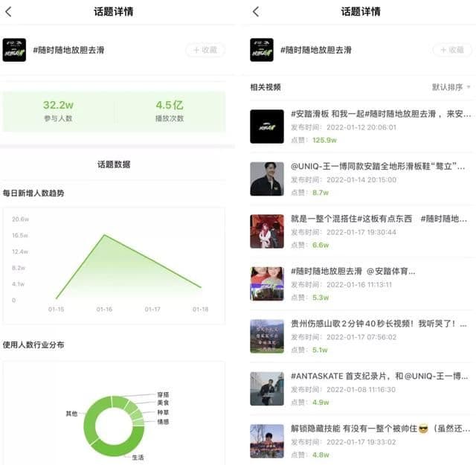Screen dimensions: 476x465
Task: Select 美食 donut chart label
Action: tap(163, 403)
